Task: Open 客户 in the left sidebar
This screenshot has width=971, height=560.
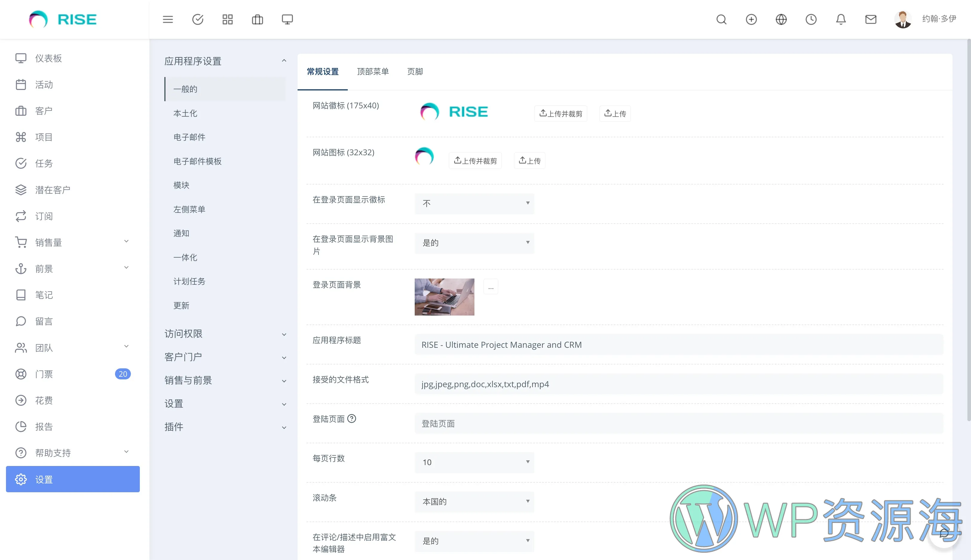Action: [x=73, y=111]
